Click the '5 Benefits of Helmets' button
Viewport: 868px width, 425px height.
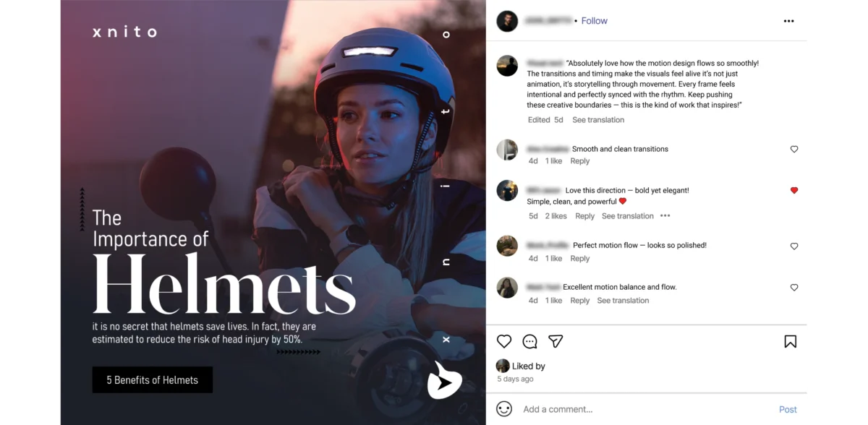pyautogui.click(x=153, y=380)
